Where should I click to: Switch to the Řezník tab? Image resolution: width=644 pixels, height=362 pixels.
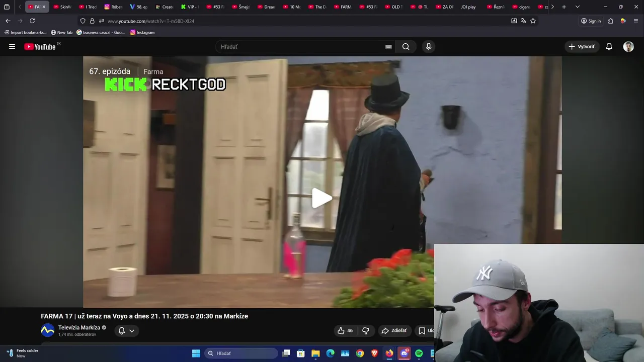click(495, 7)
